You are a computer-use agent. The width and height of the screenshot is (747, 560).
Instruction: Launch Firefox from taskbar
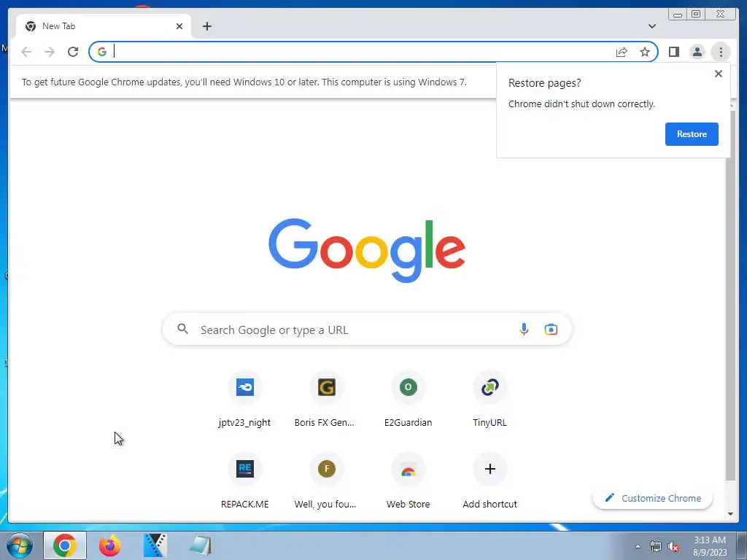point(109,545)
